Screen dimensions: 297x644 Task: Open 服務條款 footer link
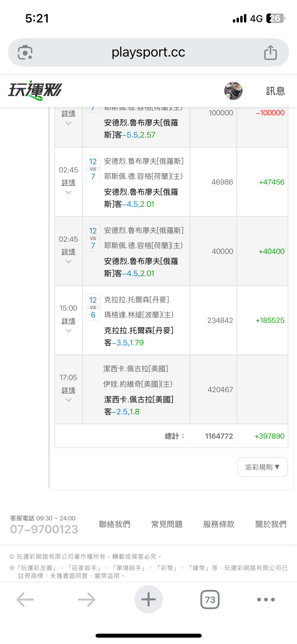click(219, 524)
